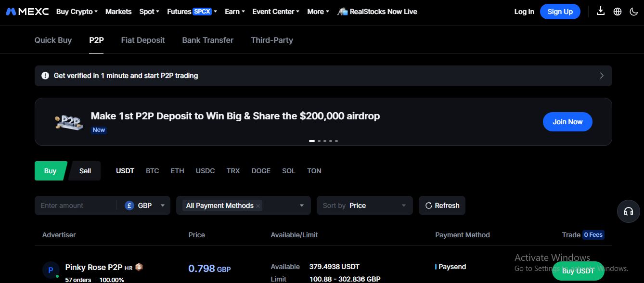Switch to the Fiat Deposit tab
Screen dimensions: 644x283
(143, 40)
